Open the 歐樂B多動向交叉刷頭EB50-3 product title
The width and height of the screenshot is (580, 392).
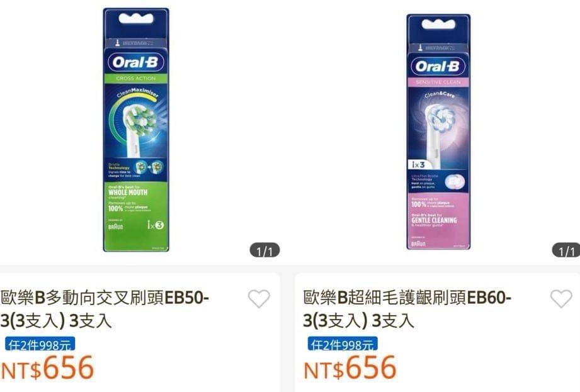pos(105,309)
